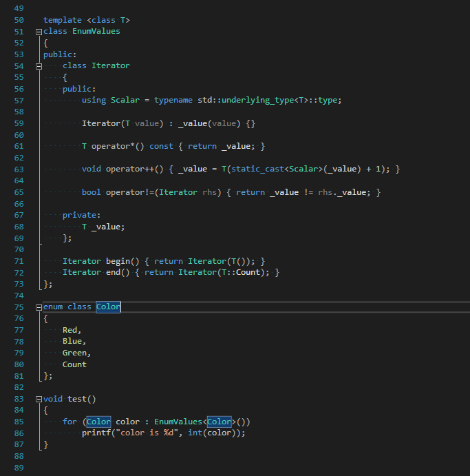Viewport: 470px width, 476px height.
Task: Click 'operator++()' on line 63
Action: click(135, 169)
